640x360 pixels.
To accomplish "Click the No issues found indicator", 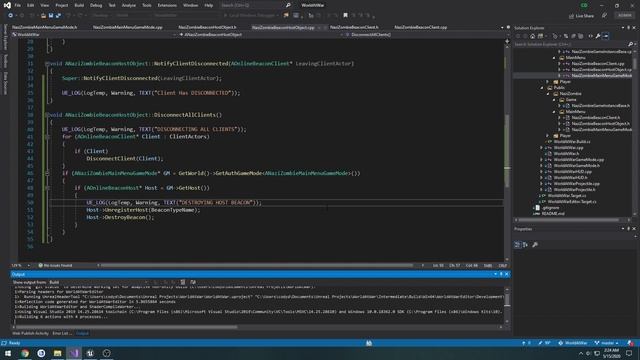I will (x=55, y=265).
